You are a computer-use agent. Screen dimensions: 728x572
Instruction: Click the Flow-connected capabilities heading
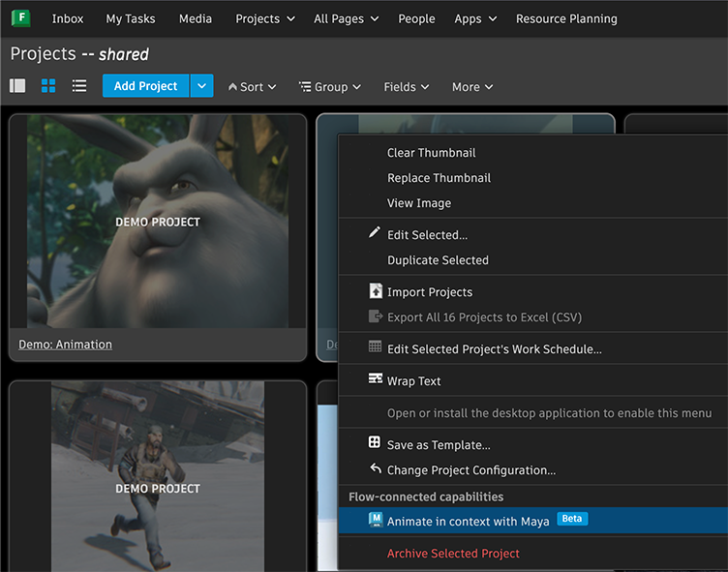pos(426,497)
